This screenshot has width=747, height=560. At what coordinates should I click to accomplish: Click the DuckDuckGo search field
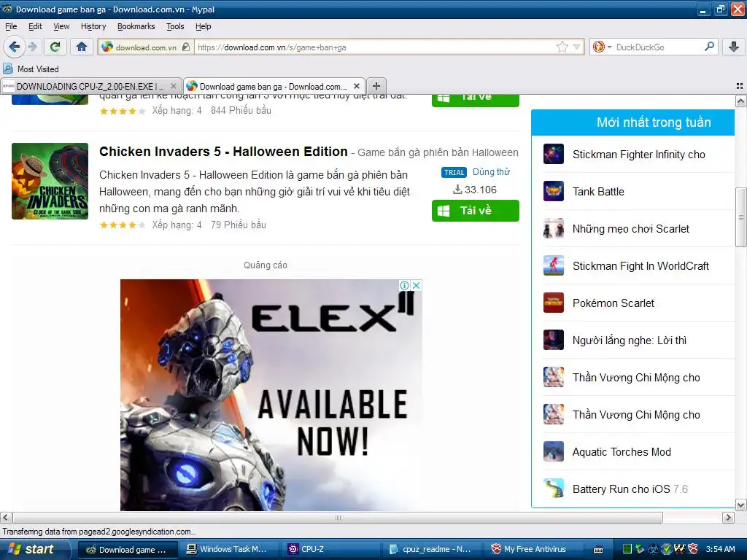659,47
